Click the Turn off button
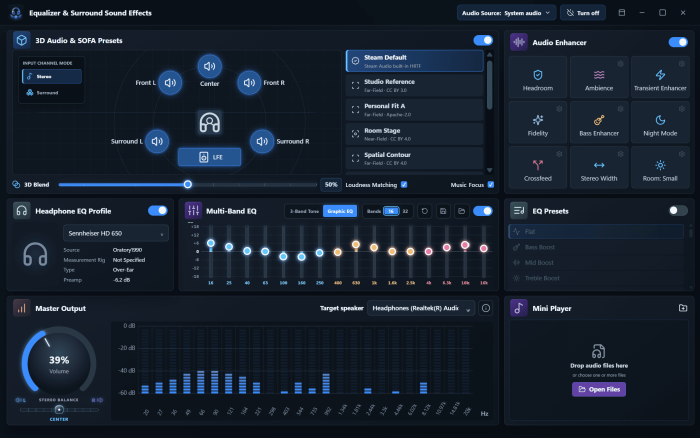Screen dimensions: 700x438 point(583,13)
